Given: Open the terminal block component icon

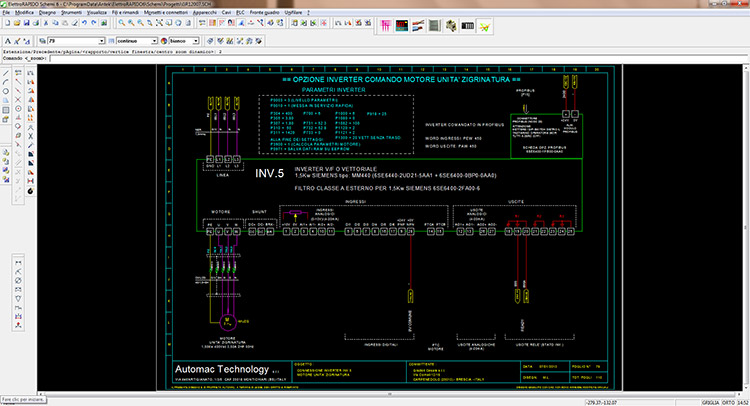Looking at the screenshot, I should 451,26.
